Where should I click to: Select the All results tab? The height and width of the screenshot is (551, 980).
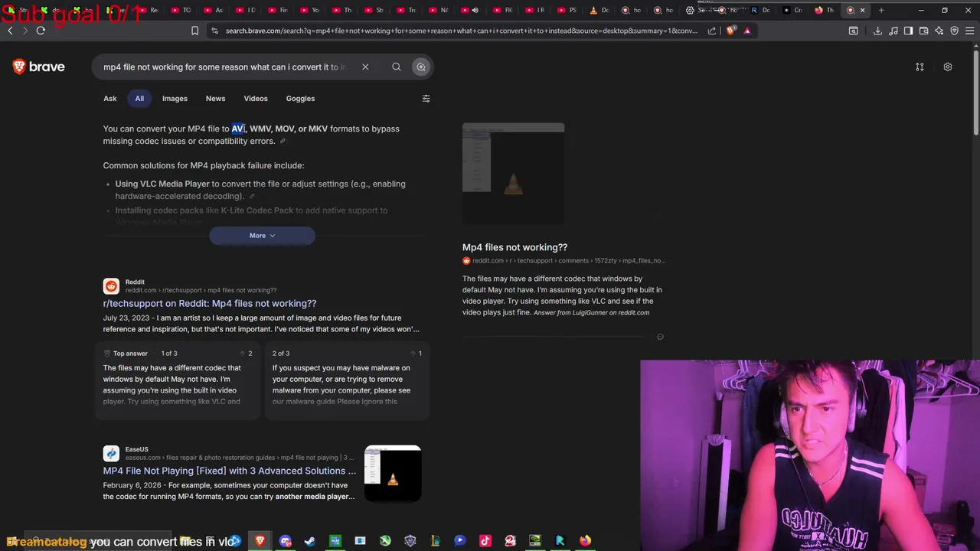[139, 98]
